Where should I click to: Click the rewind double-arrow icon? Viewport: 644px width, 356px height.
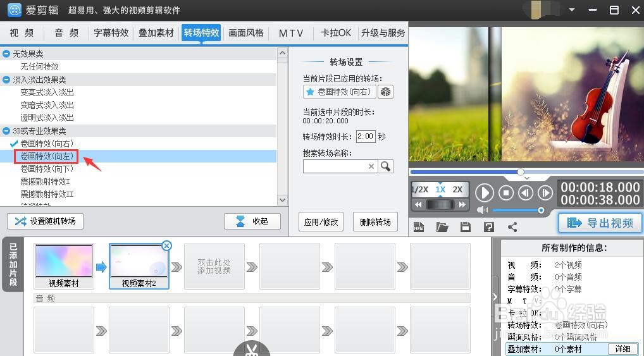click(x=418, y=204)
